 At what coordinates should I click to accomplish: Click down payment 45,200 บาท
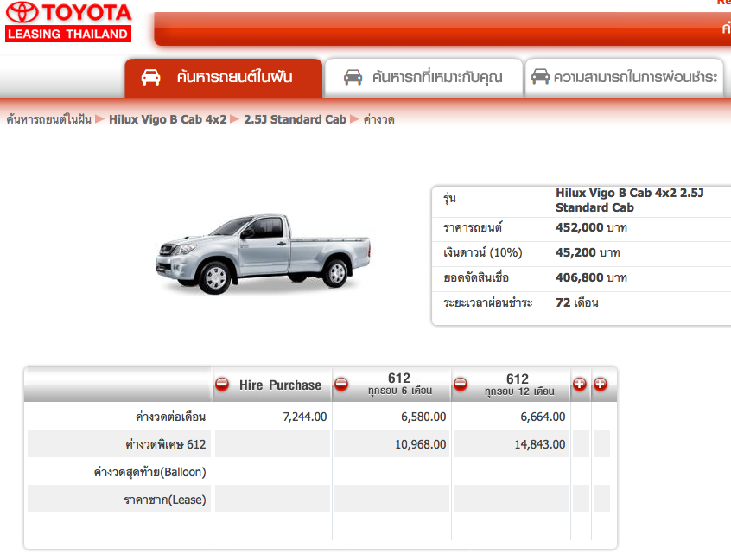pos(588,252)
